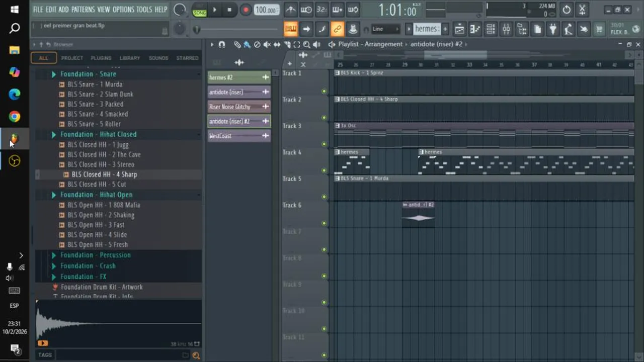Expand the Foundation - FX folder
This screenshot has height=362, width=644.
53,277
